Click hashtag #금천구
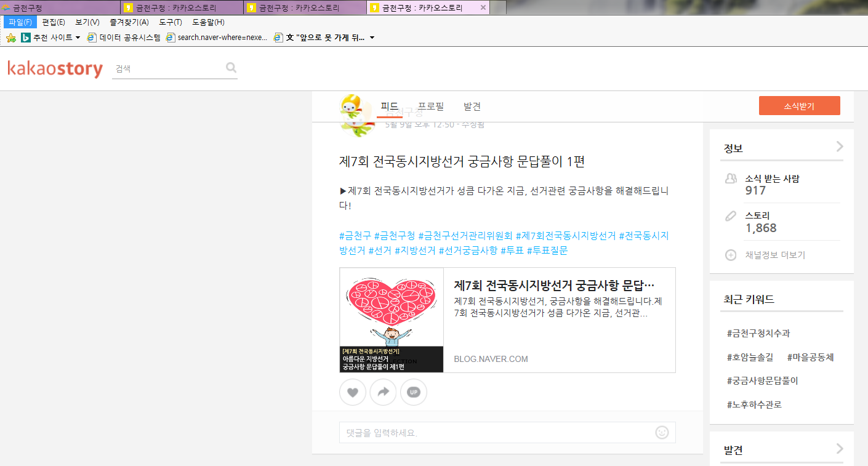This screenshot has width=868, height=466. (355, 235)
